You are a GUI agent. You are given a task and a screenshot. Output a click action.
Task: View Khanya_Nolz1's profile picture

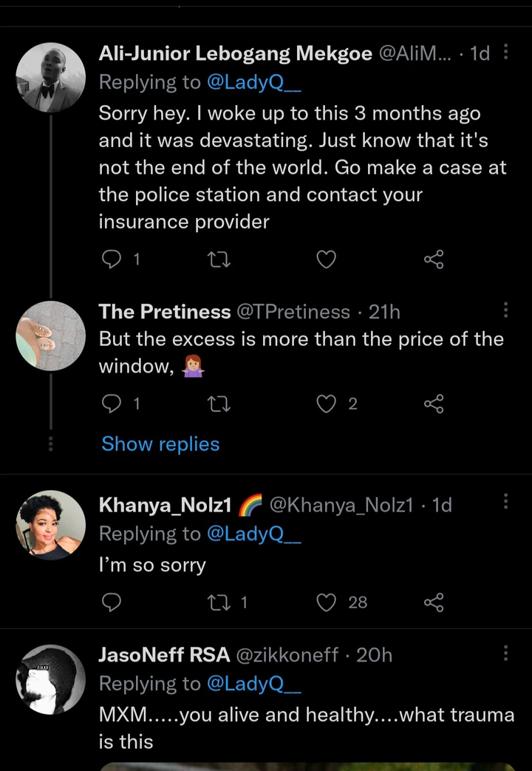point(51,525)
